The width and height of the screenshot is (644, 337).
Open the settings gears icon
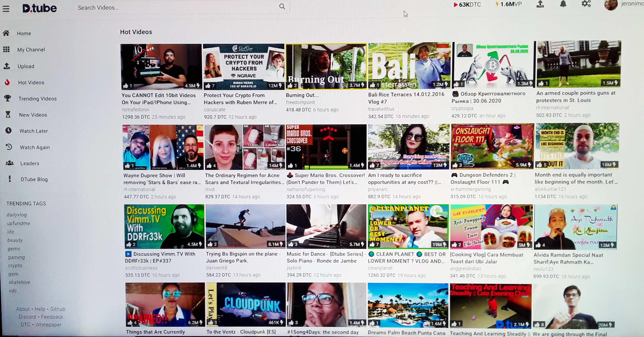tap(586, 4)
